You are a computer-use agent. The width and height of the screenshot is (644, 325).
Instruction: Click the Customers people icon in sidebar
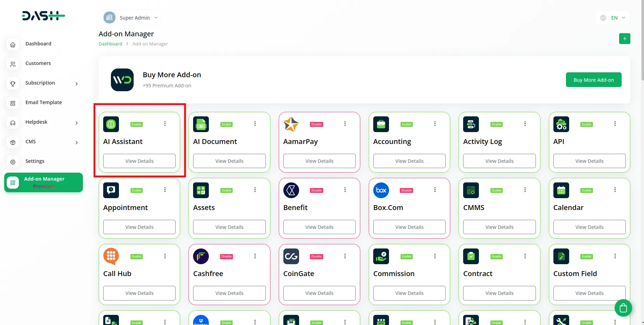[x=13, y=64]
